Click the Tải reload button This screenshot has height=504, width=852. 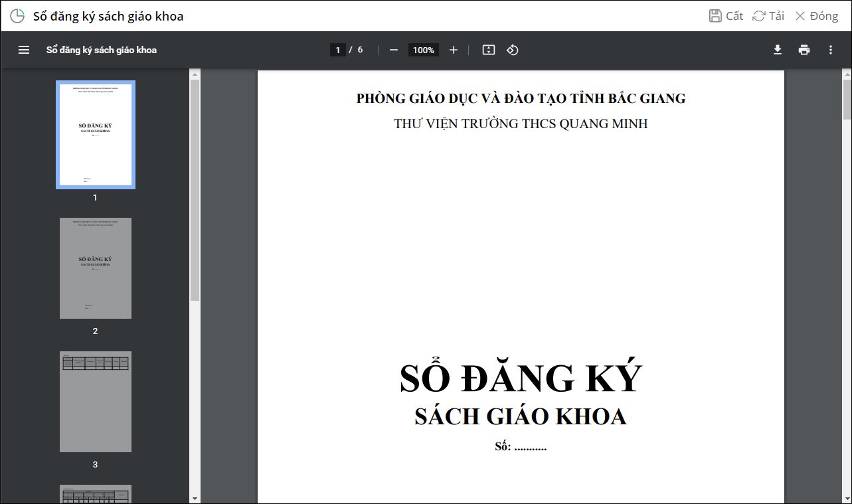pos(768,16)
